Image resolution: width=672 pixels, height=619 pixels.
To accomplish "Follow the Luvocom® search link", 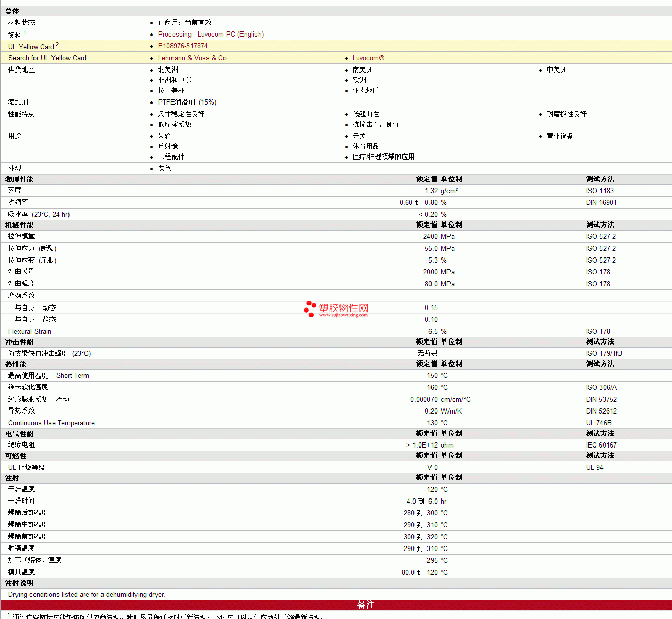I will click(368, 58).
